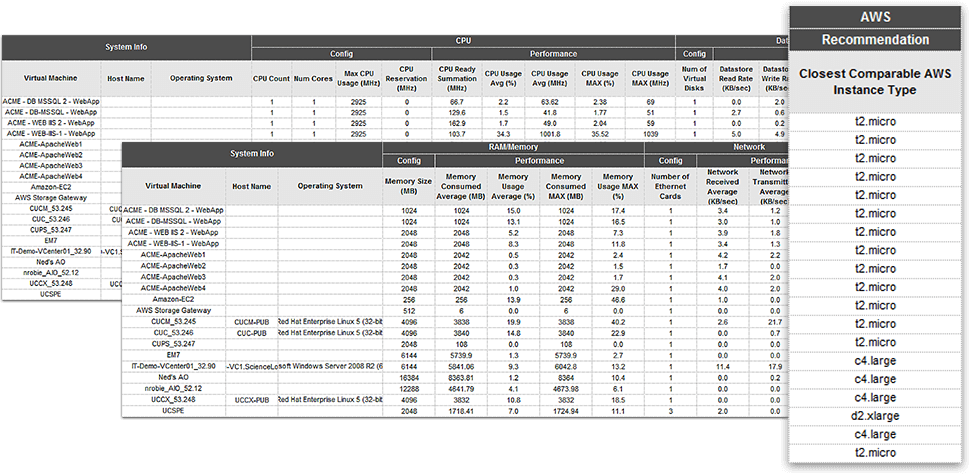Screen dimensions: 971x475
Task: Click the 5841.06 memory consumed cell
Action: click(x=461, y=366)
